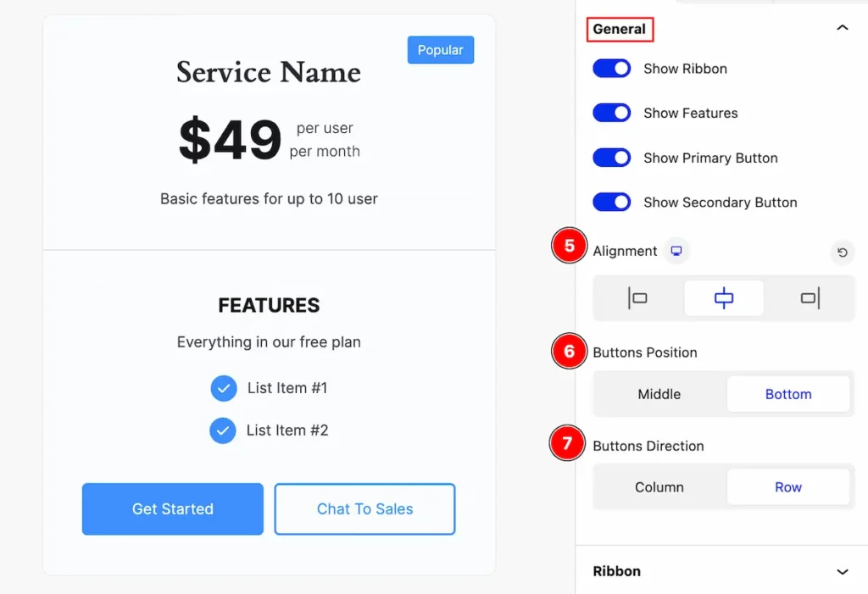Set Buttons Direction to Column

point(659,487)
